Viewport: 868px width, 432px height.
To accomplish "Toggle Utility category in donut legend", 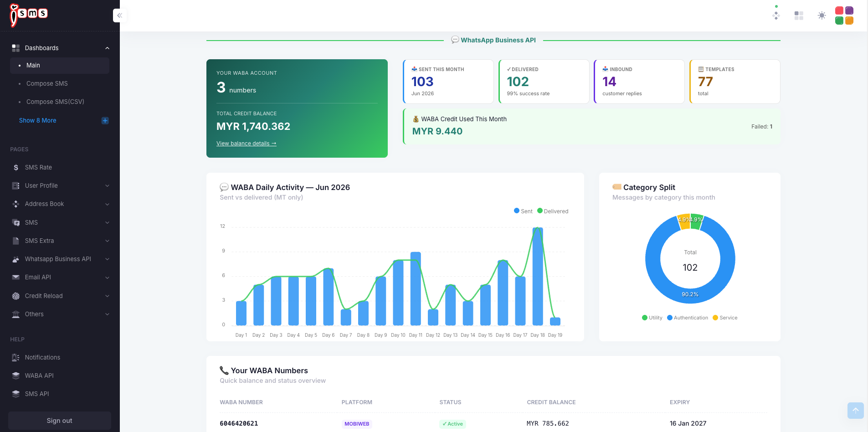I will [652, 318].
